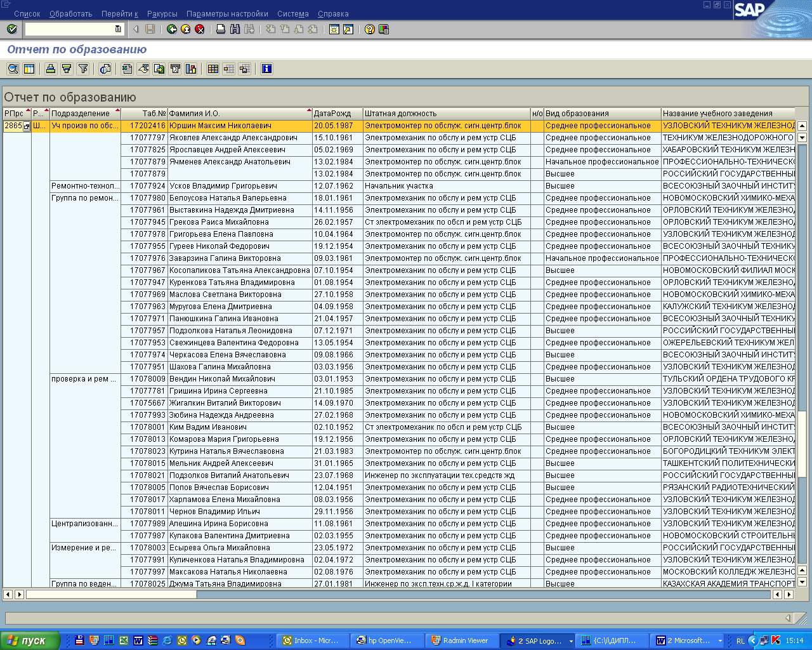
Task: Open the Ракурсы menu
Action: pos(162,14)
